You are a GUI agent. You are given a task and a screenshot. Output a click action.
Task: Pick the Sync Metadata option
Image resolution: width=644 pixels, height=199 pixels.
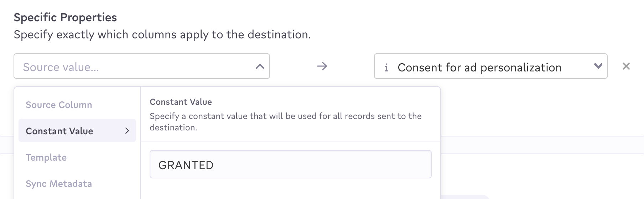tap(59, 184)
